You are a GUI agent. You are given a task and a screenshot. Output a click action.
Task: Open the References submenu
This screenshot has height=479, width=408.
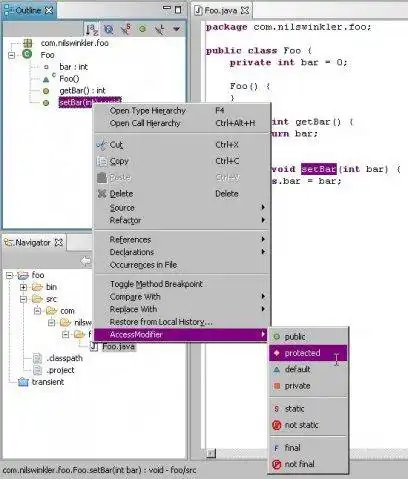point(181,239)
